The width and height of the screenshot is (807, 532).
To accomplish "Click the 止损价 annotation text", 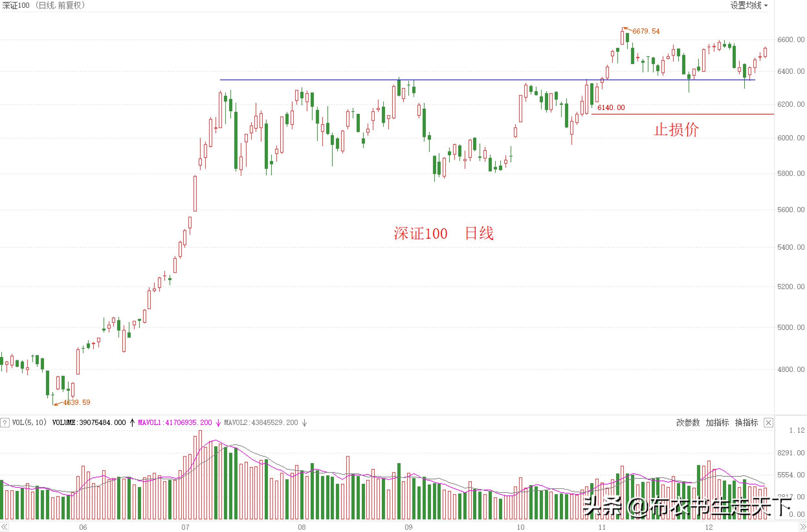I will [x=676, y=130].
